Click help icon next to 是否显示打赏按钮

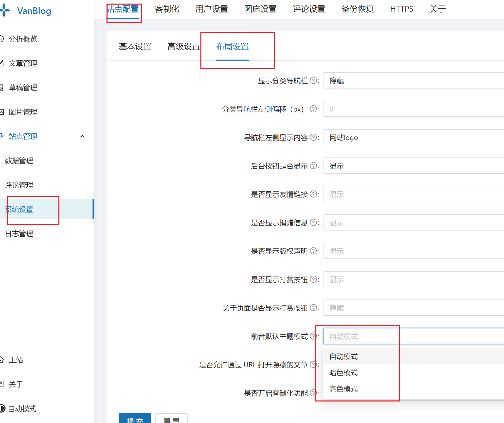[313, 279]
